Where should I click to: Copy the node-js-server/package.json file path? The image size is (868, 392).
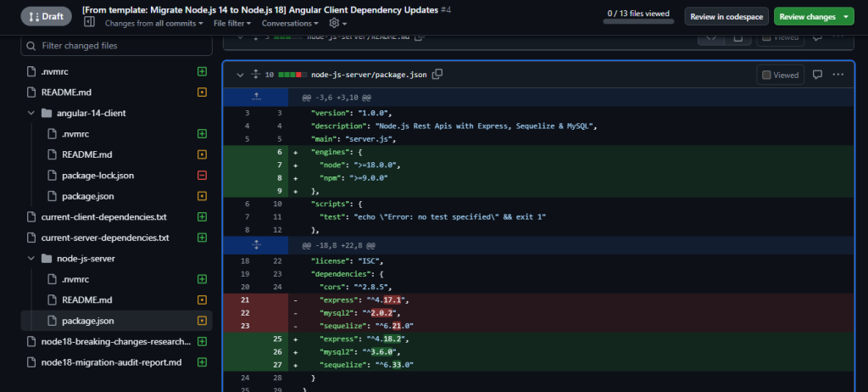pyautogui.click(x=437, y=75)
